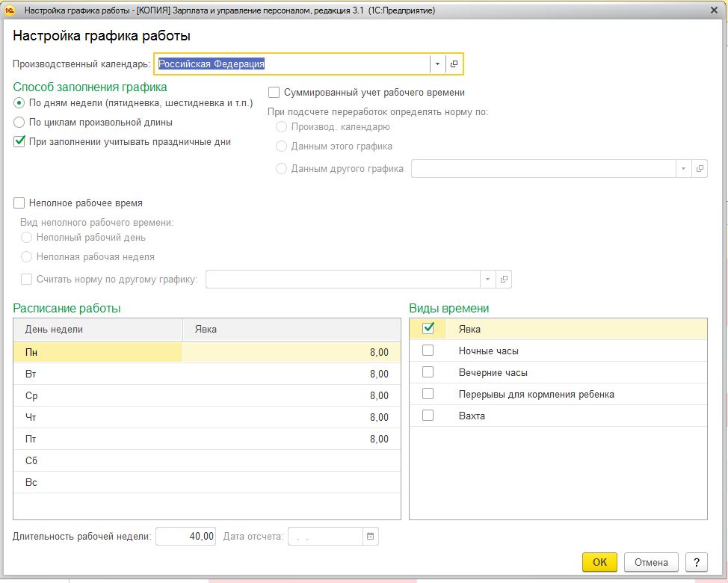Select Производ. календарю radio option

click(281, 127)
